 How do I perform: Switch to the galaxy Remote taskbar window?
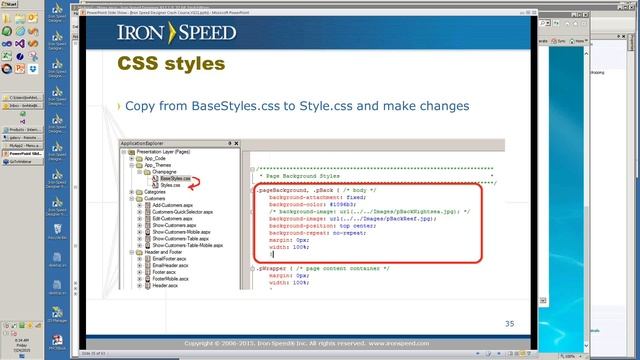(x=22, y=138)
